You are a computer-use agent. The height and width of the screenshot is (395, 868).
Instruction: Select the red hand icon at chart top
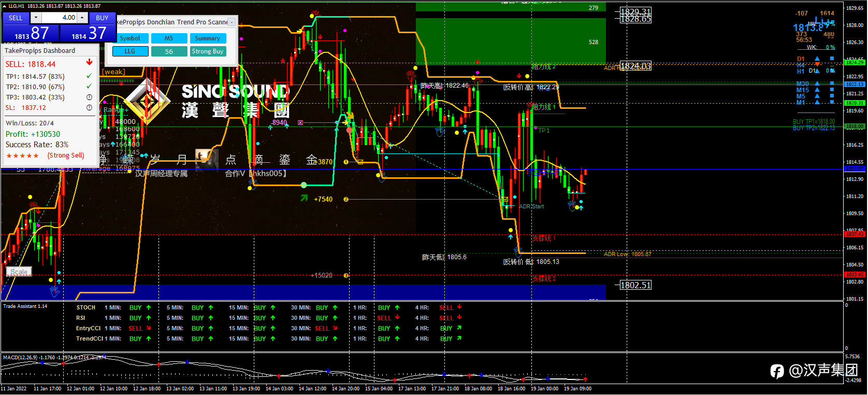[x=315, y=13]
